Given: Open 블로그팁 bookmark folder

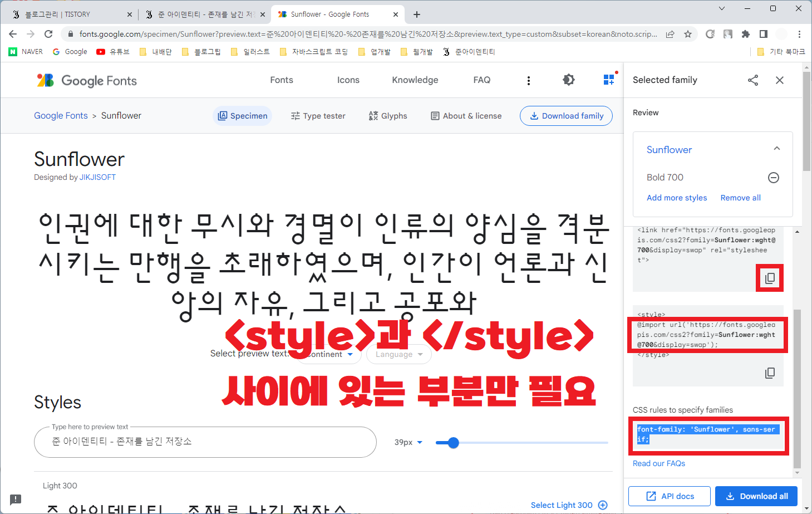Looking at the screenshot, I should coord(201,52).
